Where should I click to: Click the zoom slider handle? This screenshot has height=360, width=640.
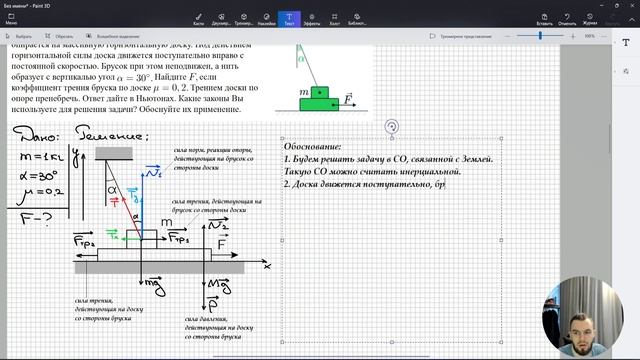tap(540, 36)
